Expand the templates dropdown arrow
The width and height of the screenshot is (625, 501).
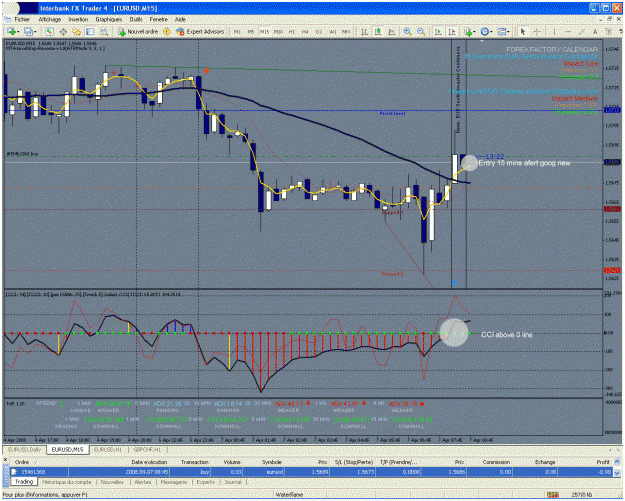tap(509, 32)
